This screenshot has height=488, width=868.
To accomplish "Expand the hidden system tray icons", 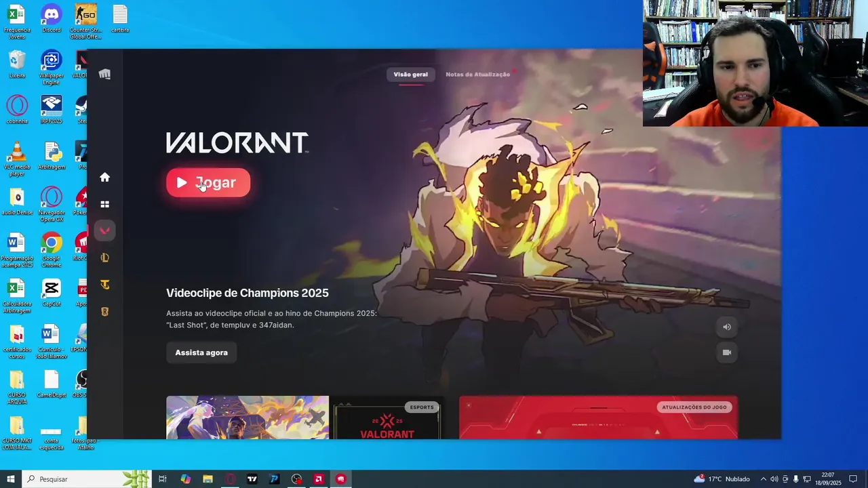I will click(763, 479).
